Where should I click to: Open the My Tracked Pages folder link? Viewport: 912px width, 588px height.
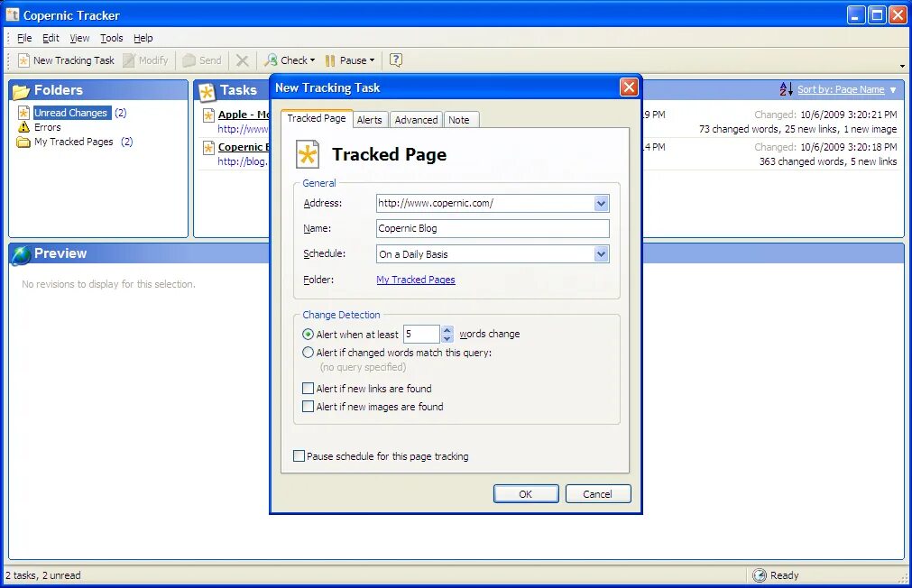tap(416, 280)
